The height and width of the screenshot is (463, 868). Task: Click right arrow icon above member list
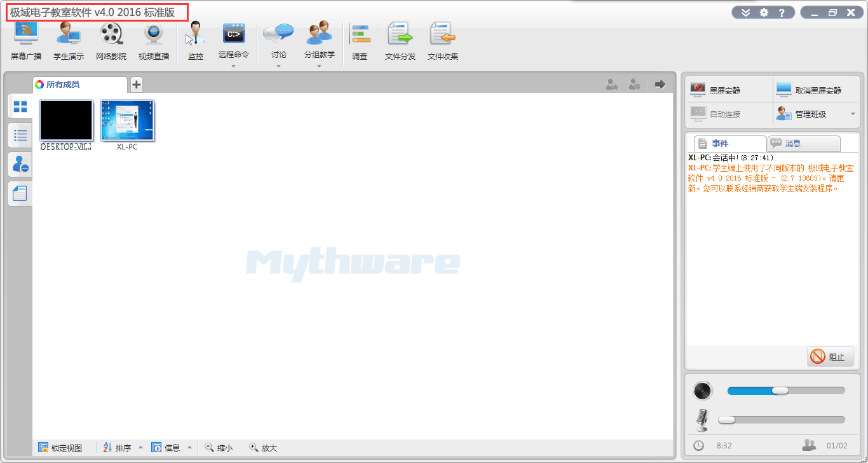tap(660, 84)
